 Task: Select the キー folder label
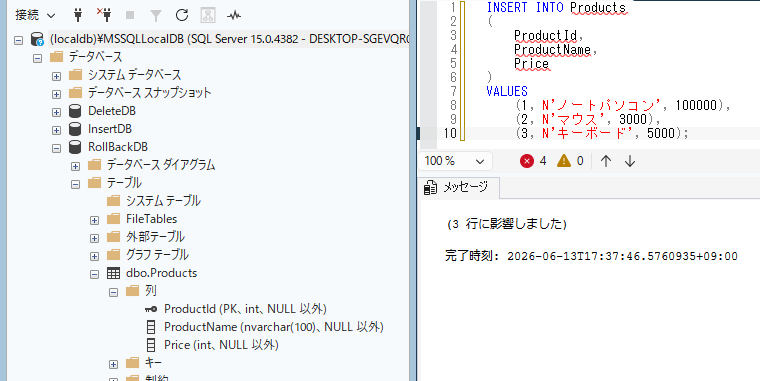(153, 363)
